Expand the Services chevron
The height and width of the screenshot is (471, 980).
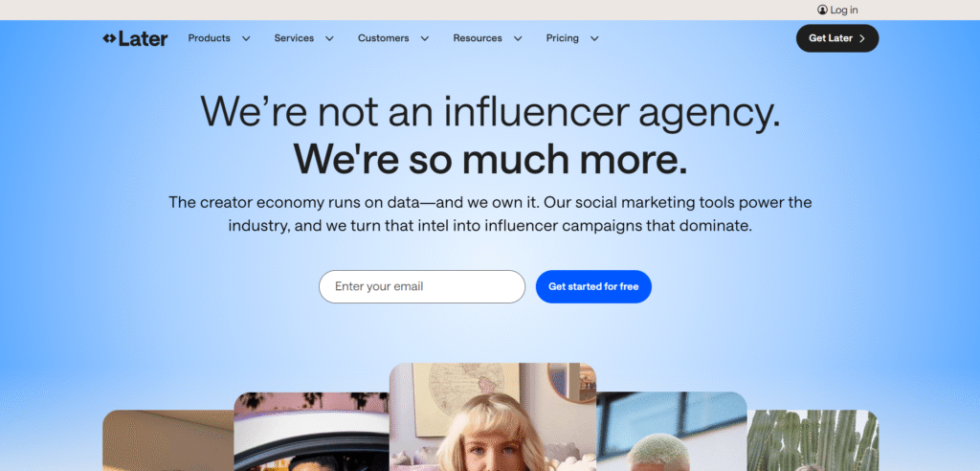329,39
